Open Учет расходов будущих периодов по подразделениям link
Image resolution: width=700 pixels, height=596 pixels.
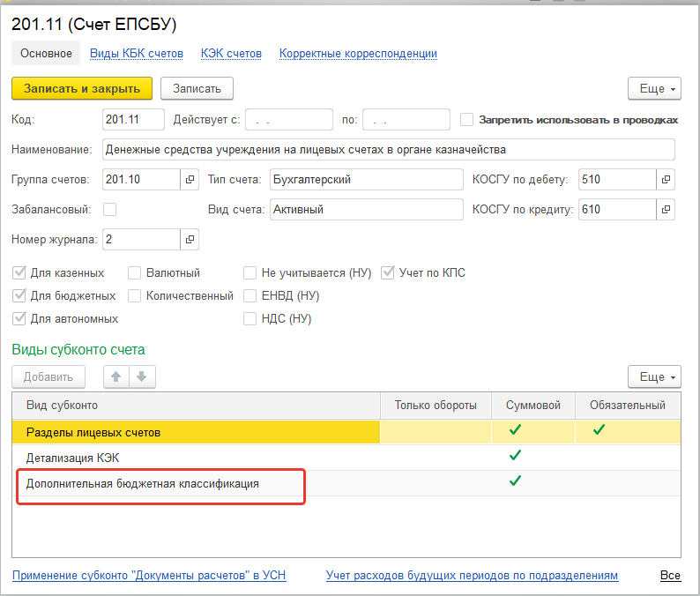click(x=472, y=576)
